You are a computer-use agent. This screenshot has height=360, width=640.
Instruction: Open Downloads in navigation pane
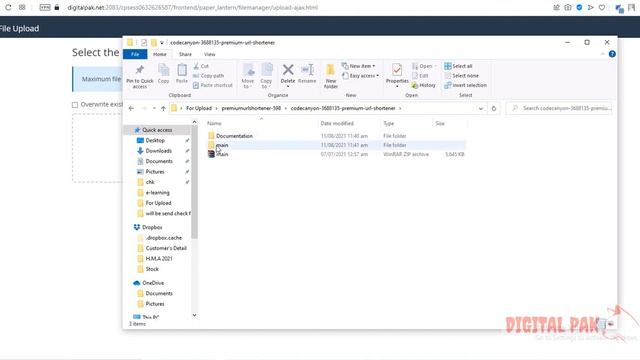pos(158,151)
